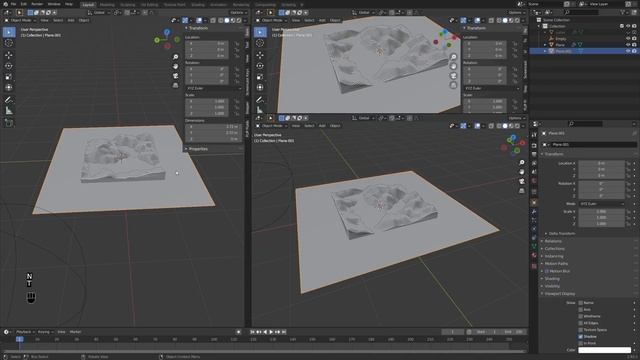Select the Transform tool in left viewport
The image size is (640, 360).
pyautogui.click(x=9, y=87)
